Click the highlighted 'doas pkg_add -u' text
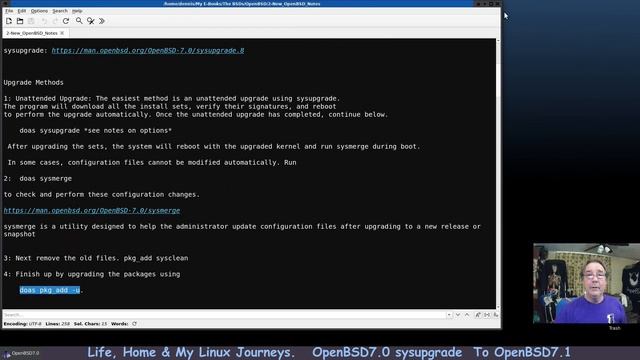Screen dimensions: 640x360 click(x=50, y=290)
